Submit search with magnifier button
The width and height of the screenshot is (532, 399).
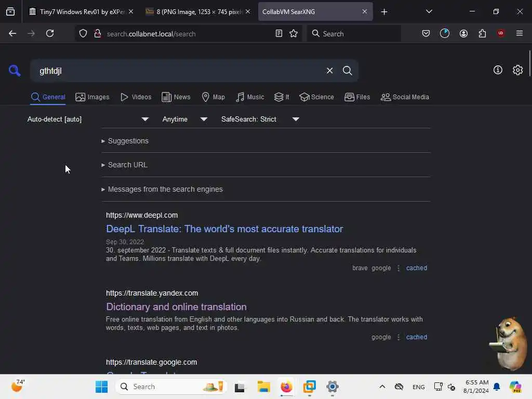(x=347, y=71)
